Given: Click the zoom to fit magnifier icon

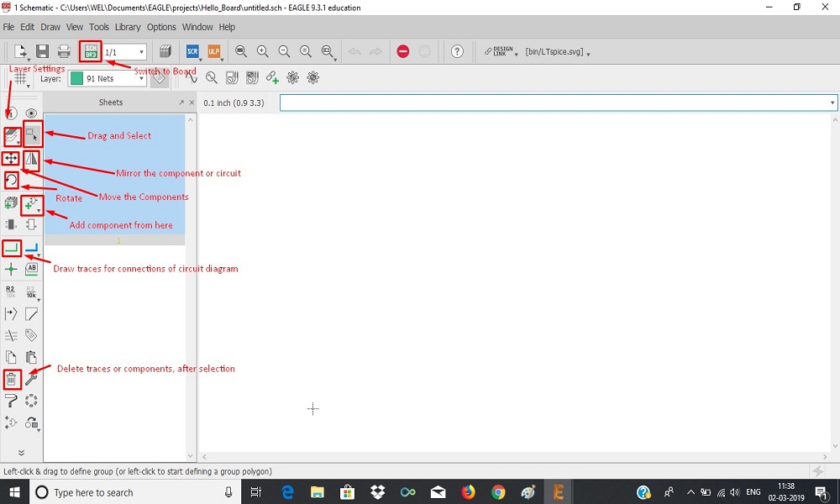Looking at the screenshot, I should point(241,51).
